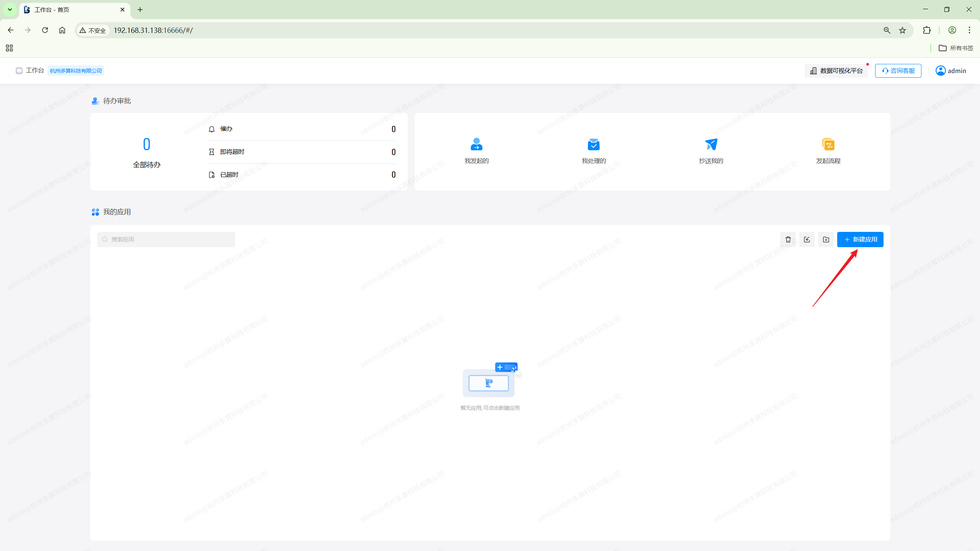This screenshot has height=551, width=980.
Task: Click the new folder group icon
Action: point(826,240)
